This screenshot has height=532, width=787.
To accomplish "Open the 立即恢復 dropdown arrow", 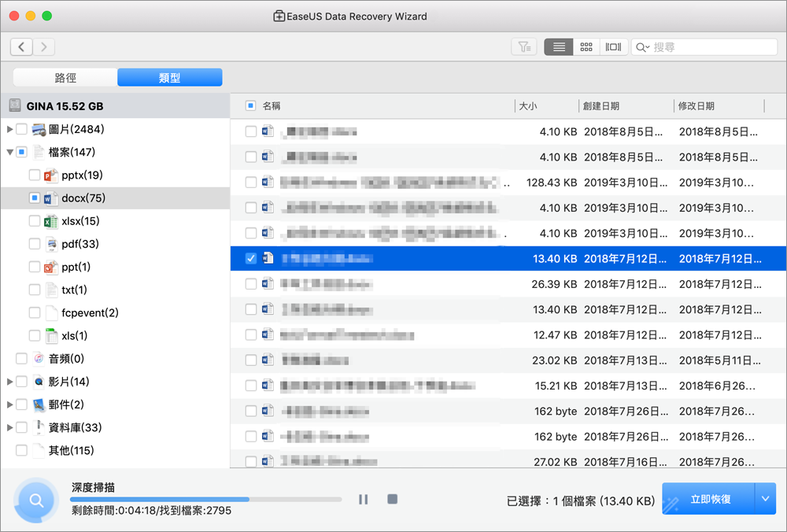I will tap(764, 499).
